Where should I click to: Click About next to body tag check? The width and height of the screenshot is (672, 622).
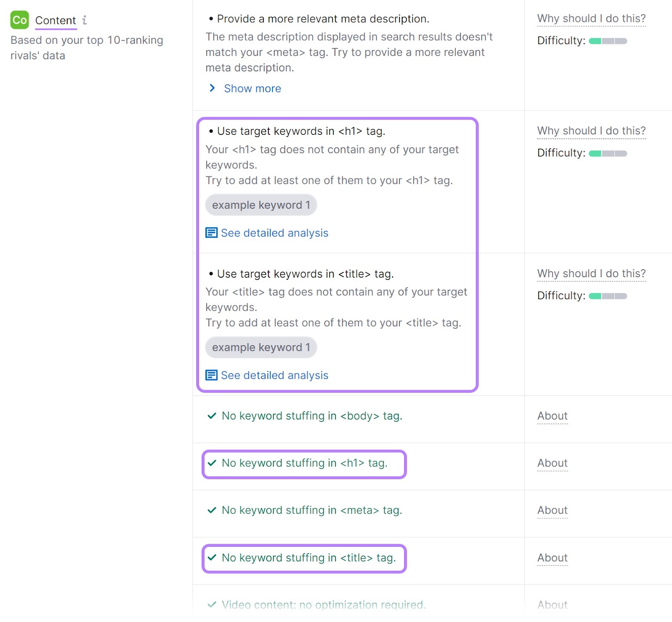pos(552,415)
